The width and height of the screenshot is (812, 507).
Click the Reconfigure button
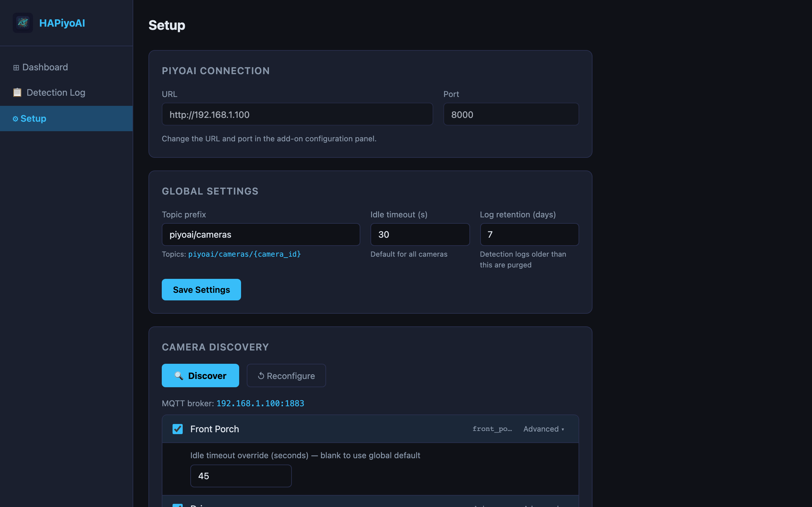[286, 375]
